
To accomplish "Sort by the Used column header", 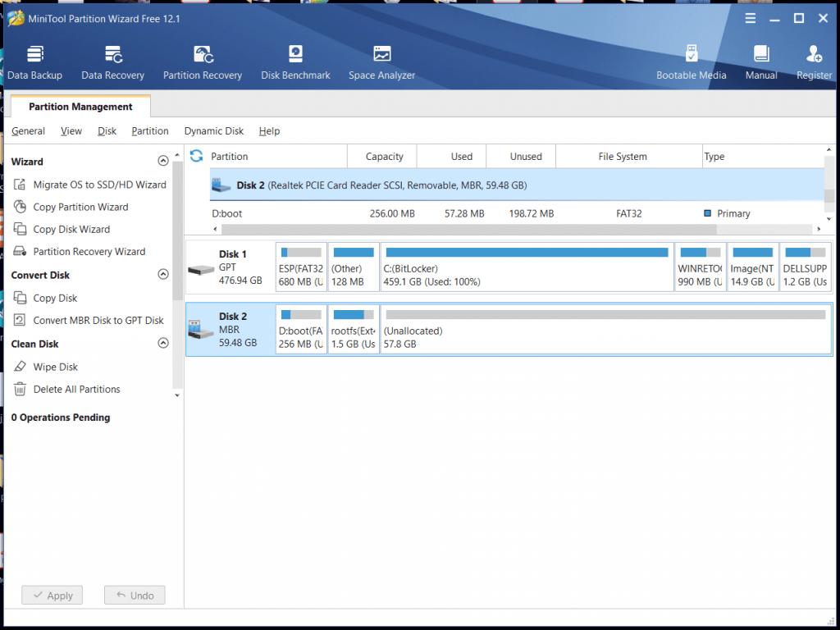I will [452, 157].
